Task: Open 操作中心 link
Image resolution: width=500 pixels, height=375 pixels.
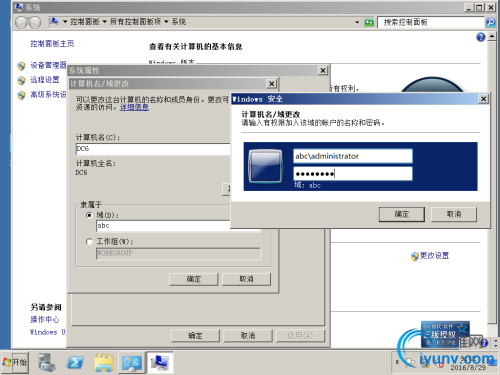Action: coord(45,320)
